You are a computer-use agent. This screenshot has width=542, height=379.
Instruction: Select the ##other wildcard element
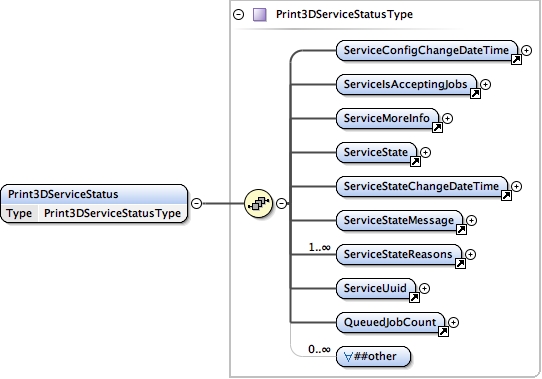373,356
